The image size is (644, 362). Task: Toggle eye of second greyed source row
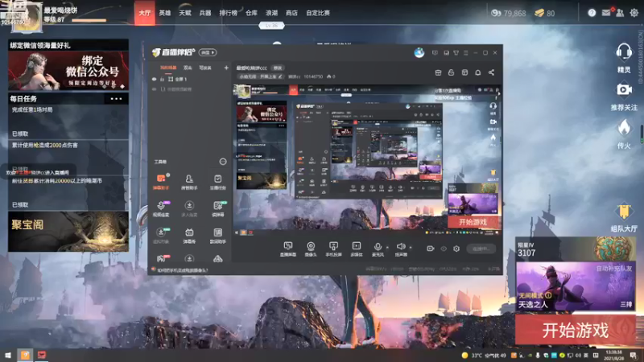pyautogui.click(x=155, y=89)
